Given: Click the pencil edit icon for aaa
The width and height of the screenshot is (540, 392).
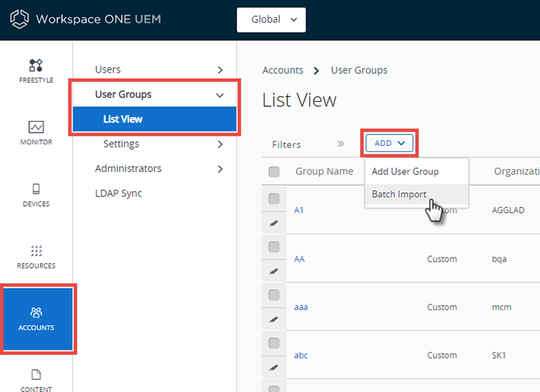Looking at the screenshot, I should coord(274,319).
